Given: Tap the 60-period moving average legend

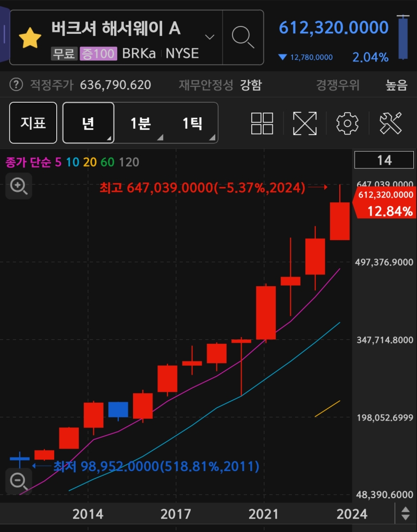Looking at the screenshot, I should 107,162.
